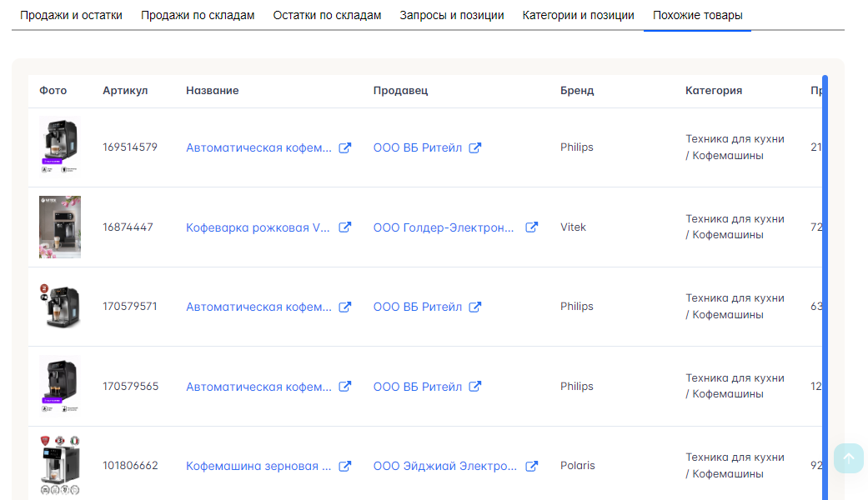Open external link icon for article 170579571 name
Image resolution: width=868 pixels, height=500 pixels.
(345, 307)
